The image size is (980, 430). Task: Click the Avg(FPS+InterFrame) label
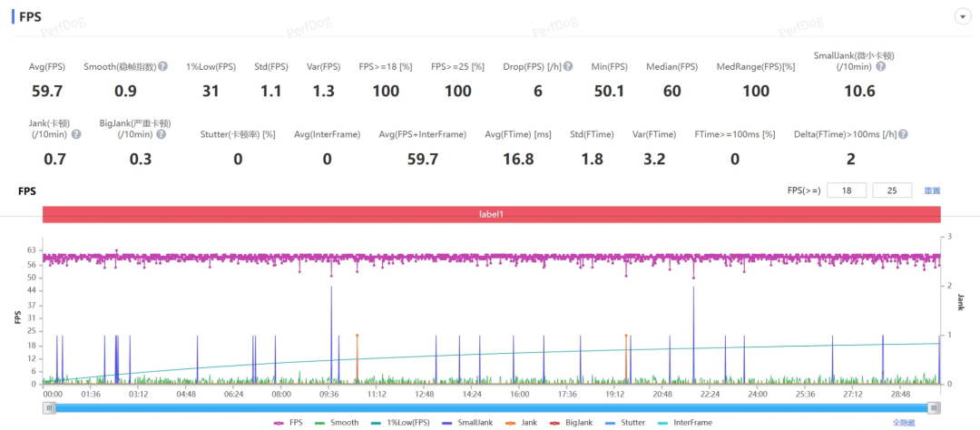pyautogui.click(x=423, y=133)
